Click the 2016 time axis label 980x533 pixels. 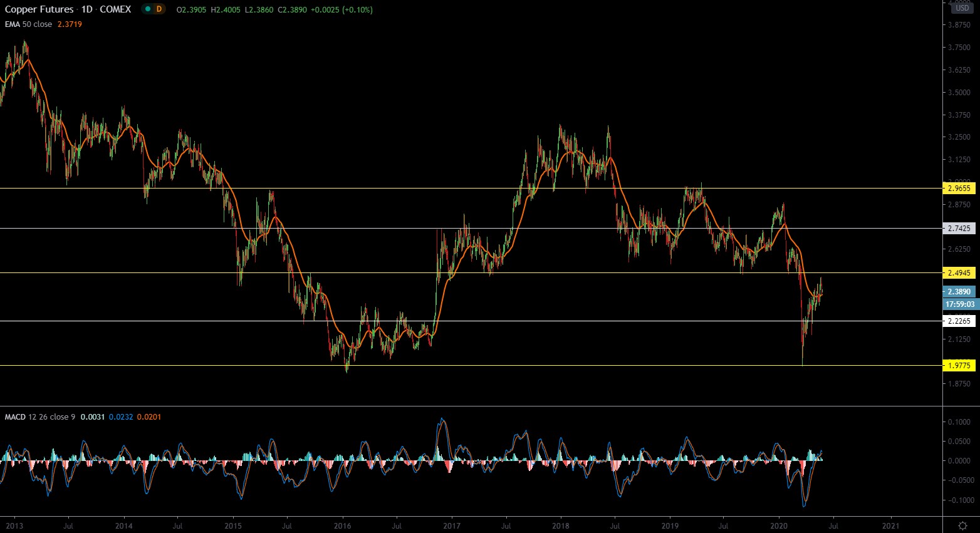[342, 526]
